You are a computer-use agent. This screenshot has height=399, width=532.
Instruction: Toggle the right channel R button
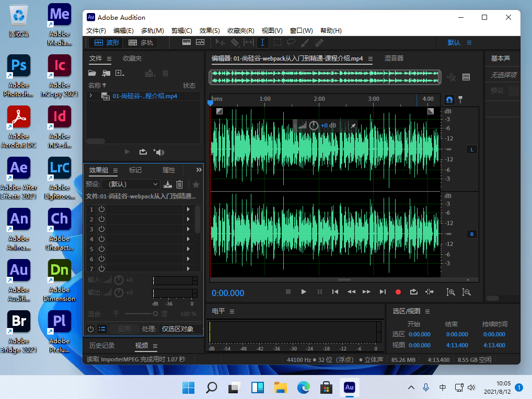[471, 234]
